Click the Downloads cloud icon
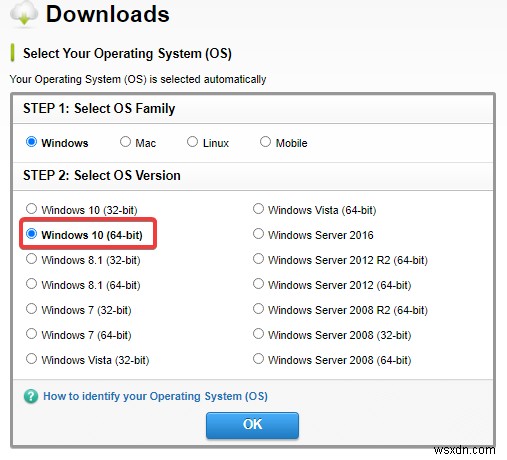 click(24, 13)
